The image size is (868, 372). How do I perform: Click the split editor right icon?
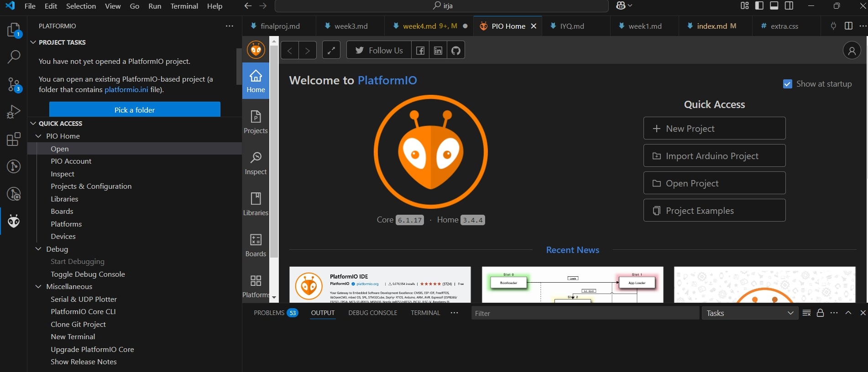pos(848,26)
